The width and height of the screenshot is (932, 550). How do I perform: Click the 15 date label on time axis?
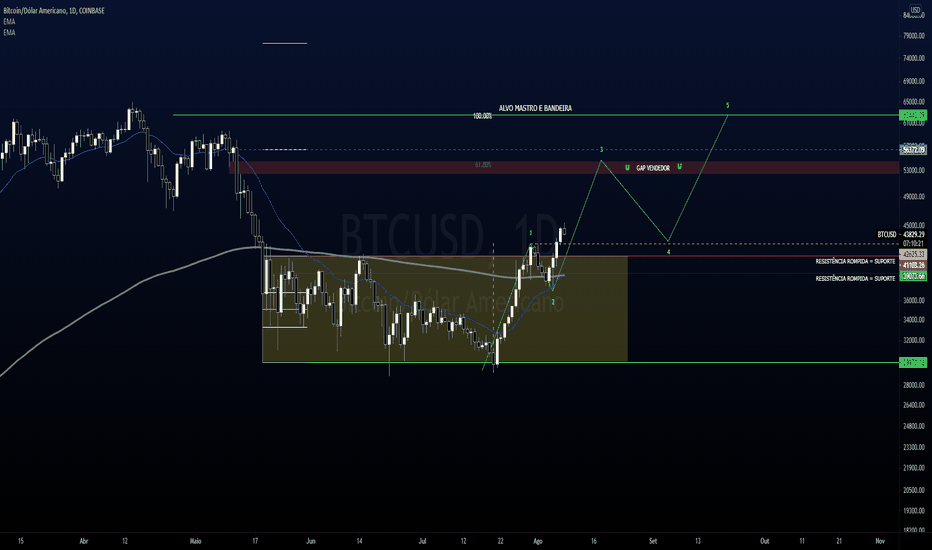(21, 541)
